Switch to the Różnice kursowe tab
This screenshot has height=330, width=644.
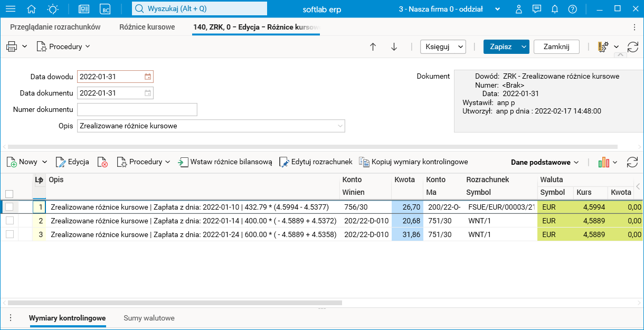(147, 27)
